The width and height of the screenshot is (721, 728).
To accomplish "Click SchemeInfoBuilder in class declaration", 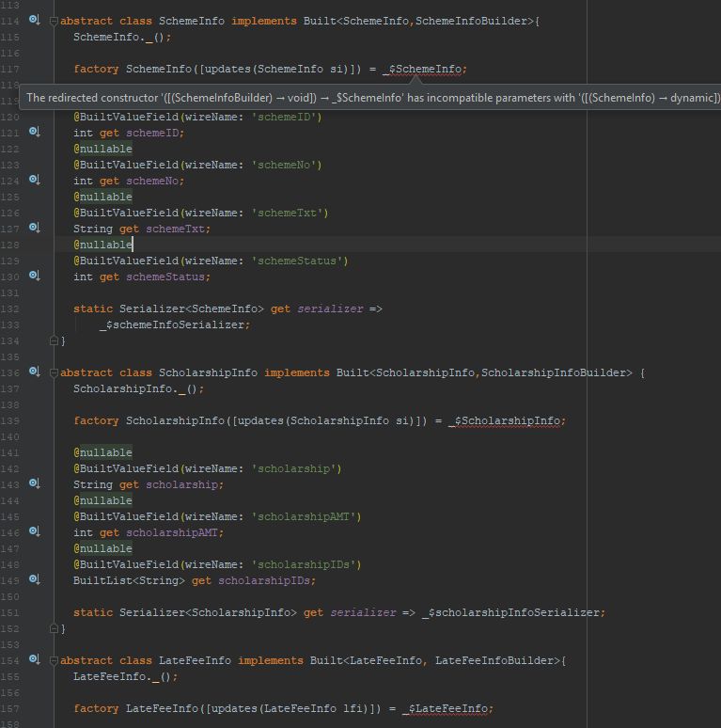I will 471,22.
